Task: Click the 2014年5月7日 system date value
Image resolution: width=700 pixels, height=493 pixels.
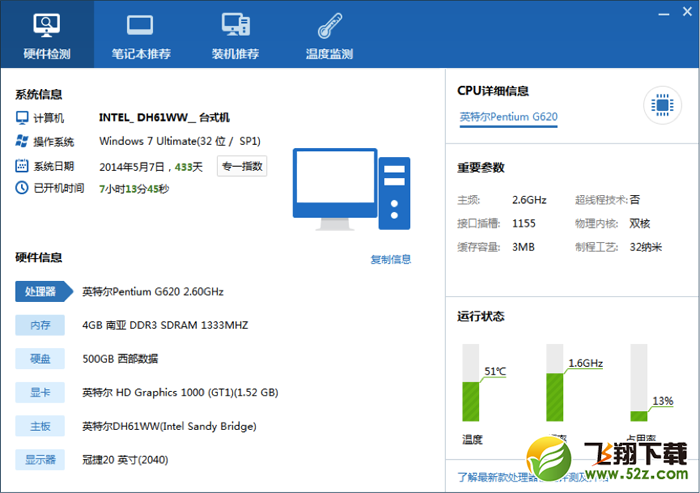Action: 132,167
